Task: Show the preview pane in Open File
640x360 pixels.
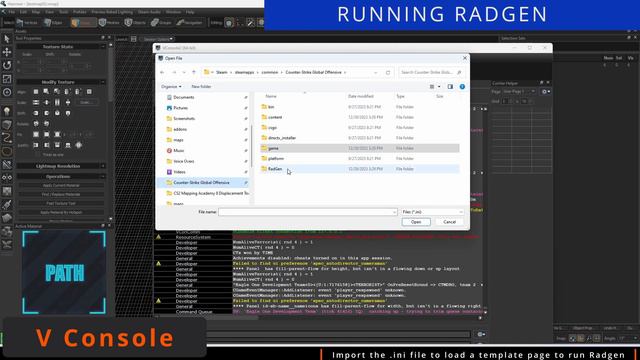Action: click(x=450, y=87)
